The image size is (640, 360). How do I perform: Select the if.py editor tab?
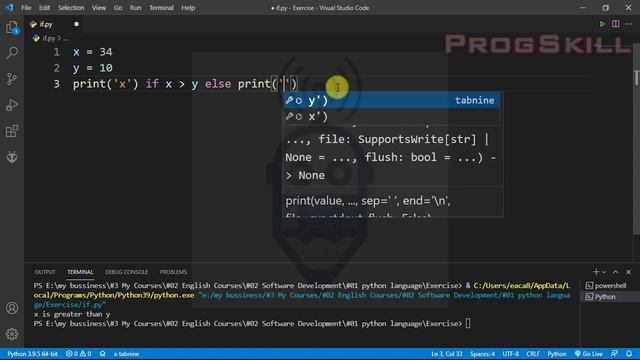point(46,24)
